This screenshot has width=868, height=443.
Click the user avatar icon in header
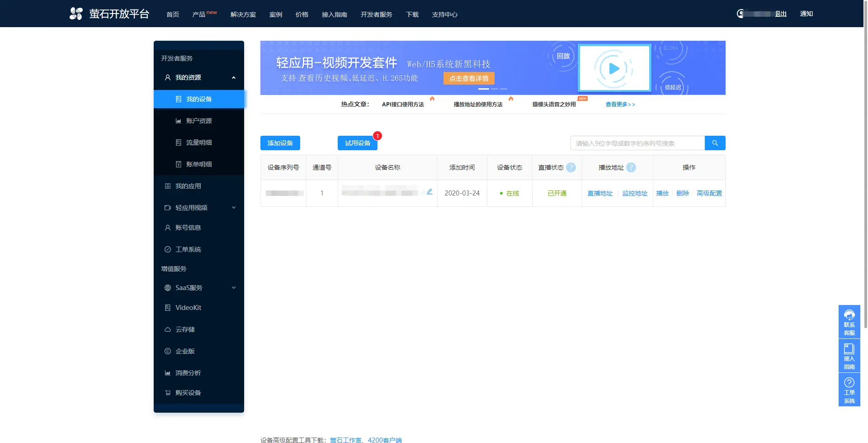click(741, 14)
